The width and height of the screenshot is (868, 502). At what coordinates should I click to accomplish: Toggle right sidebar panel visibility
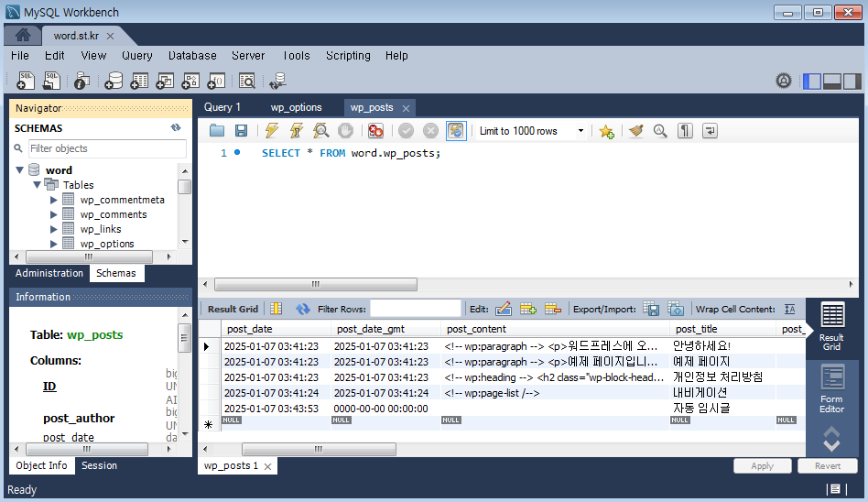coord(852,81)
